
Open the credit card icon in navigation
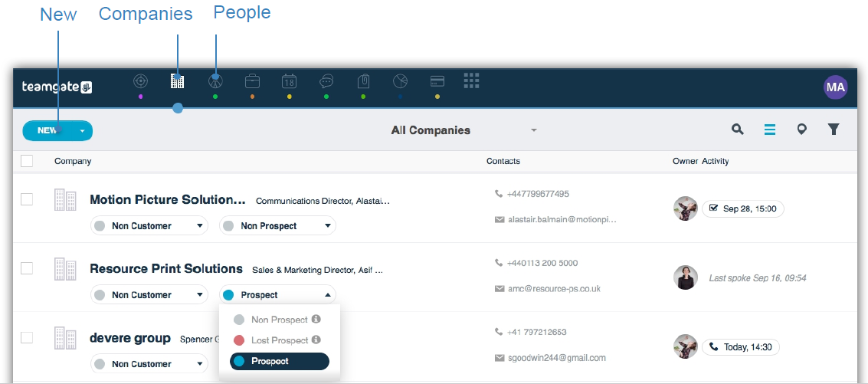tap(437, 81)
